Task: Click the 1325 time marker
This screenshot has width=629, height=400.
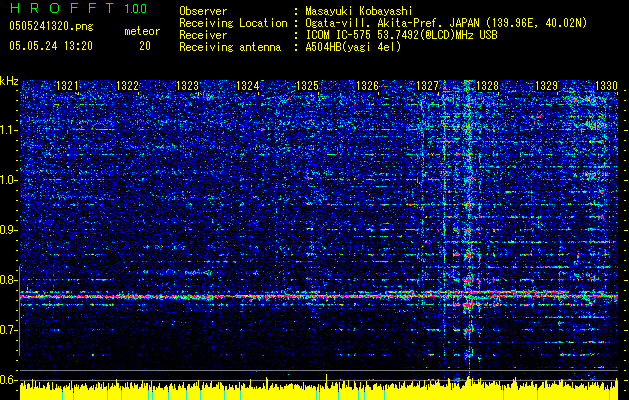Action: tap(307, 86)
